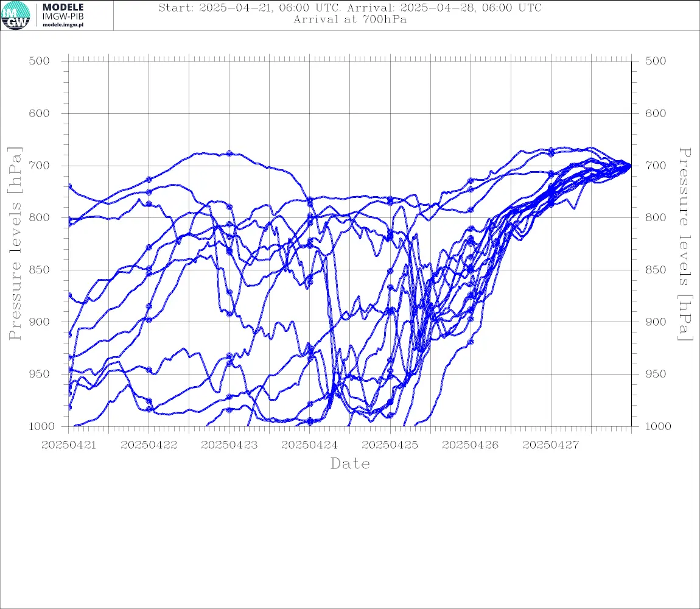Click the right axis 950 label
This screenshot has width=700, height=609.
click(656, 374)
